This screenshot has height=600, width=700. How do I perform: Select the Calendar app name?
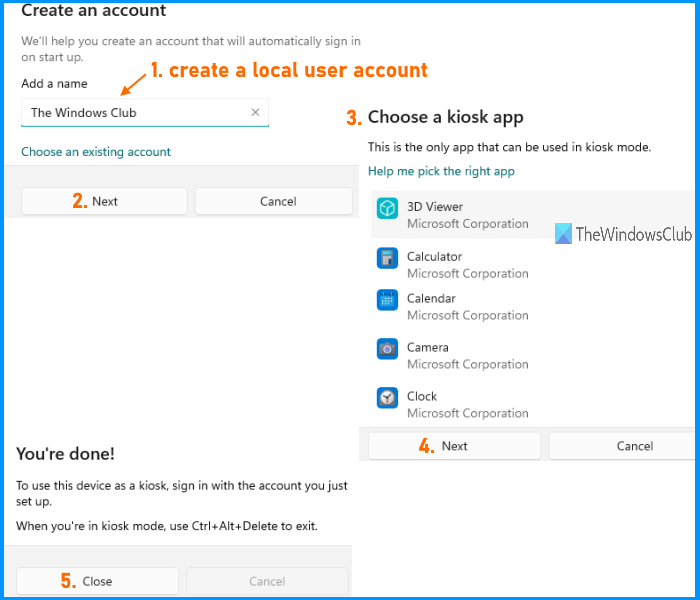coord(431,298)
